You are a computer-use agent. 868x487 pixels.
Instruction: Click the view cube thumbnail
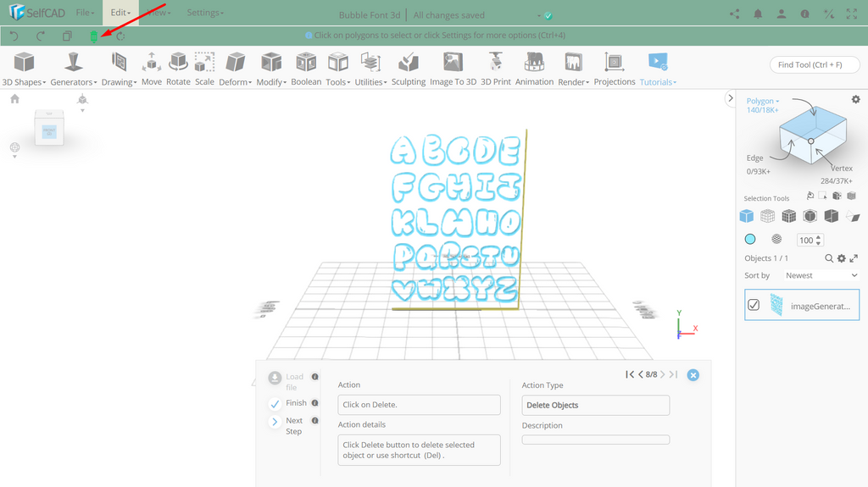click(49, 127)
